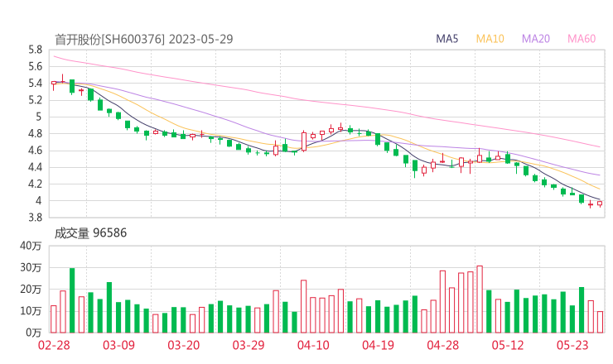The width and height of the screenshot is (613, 364).
Task: Click the 04-10 date axis label
Action: coord(313,345)
